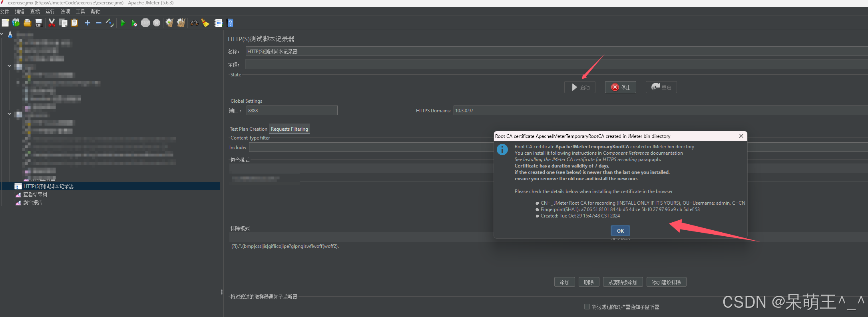Open a test plan file

pyautogui.click(x=28, y=23)
